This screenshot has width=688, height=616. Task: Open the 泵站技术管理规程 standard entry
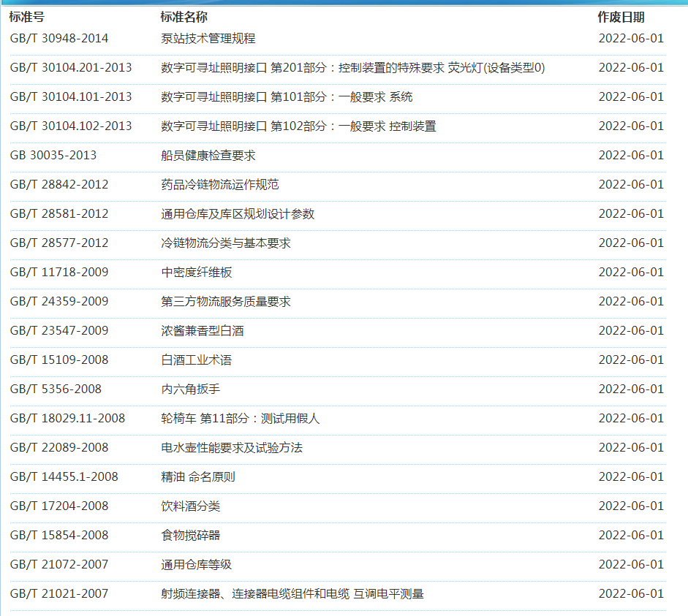[208, 39]
